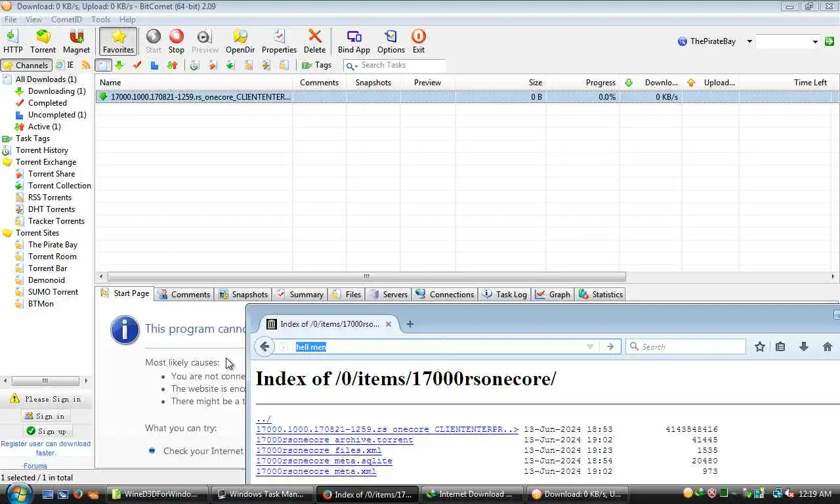This screenshot has height=504, width=840.
Task: Open the Statistics tab
Action: coord(600,295)
